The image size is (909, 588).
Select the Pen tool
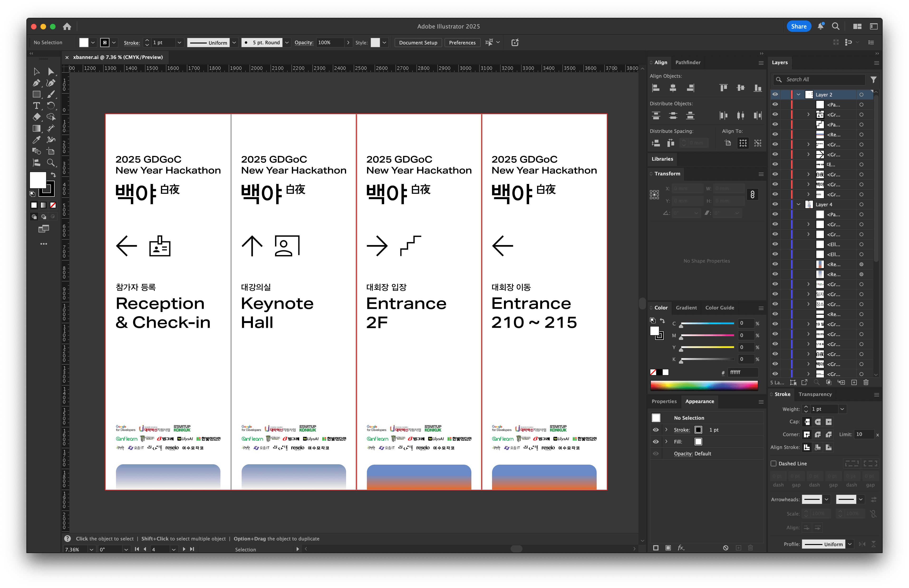click(x=37, y=83)
